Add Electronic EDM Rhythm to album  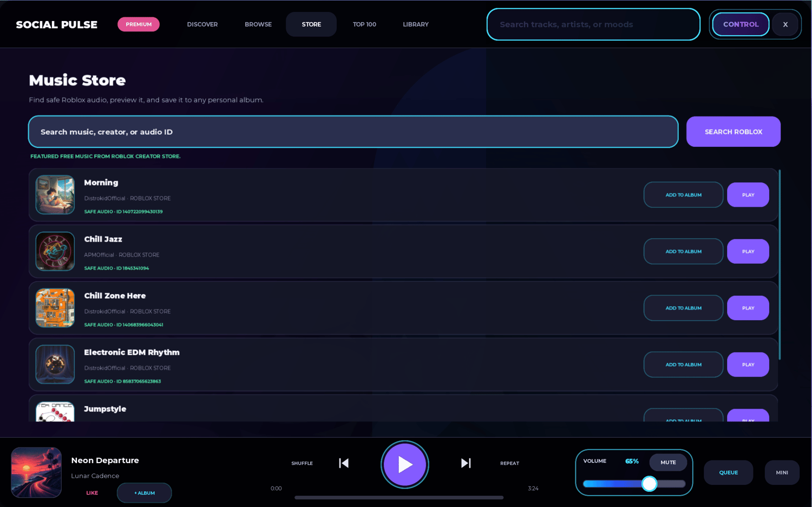(683, 365)
